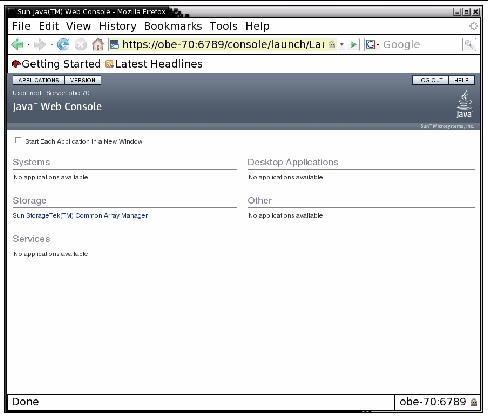Open the File menu

point(21,26)
